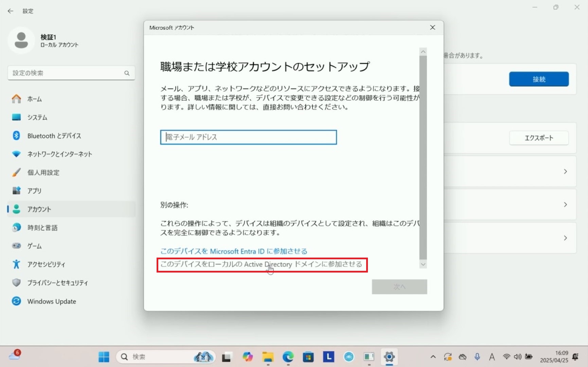This screenshot has width=588, height=367.
Task: Open the weather widget on taskbar
Action: [15, 355]
